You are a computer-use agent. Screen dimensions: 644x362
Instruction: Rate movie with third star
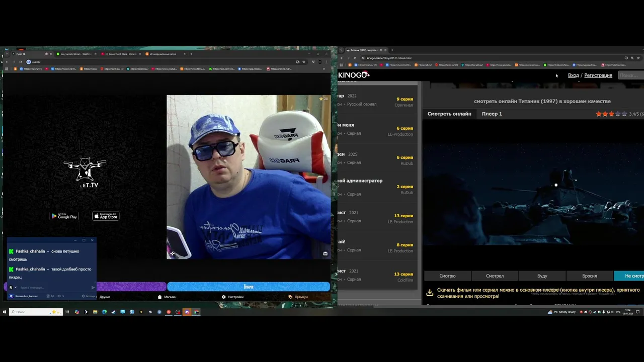[611, 114]
